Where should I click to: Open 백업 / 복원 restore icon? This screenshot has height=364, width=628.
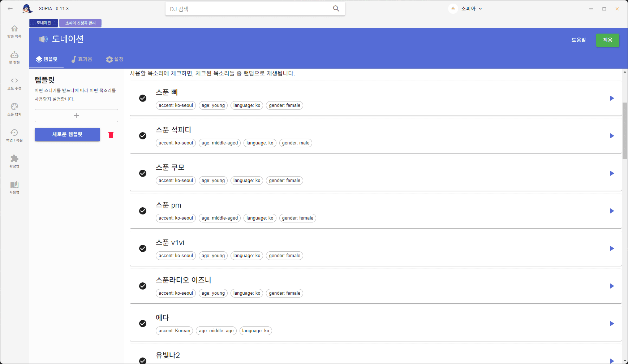click(x=14, y=133)
